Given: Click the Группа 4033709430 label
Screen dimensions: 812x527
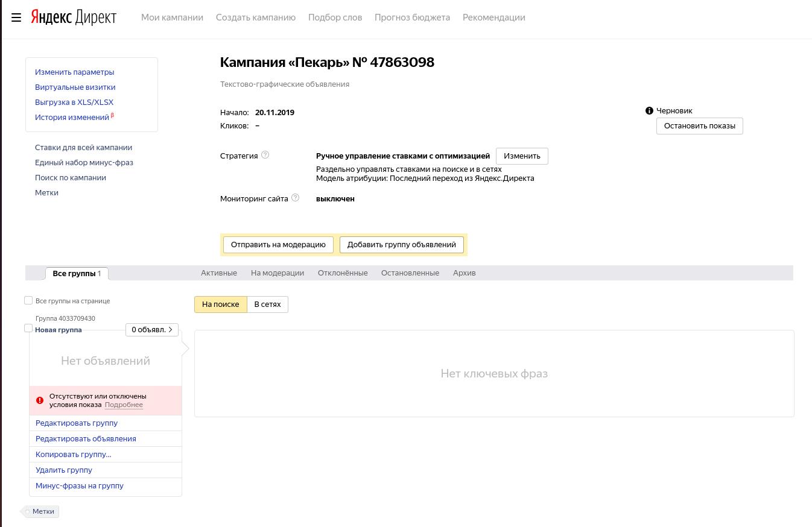Looking at the screenshot, I should tap(65, 318).
